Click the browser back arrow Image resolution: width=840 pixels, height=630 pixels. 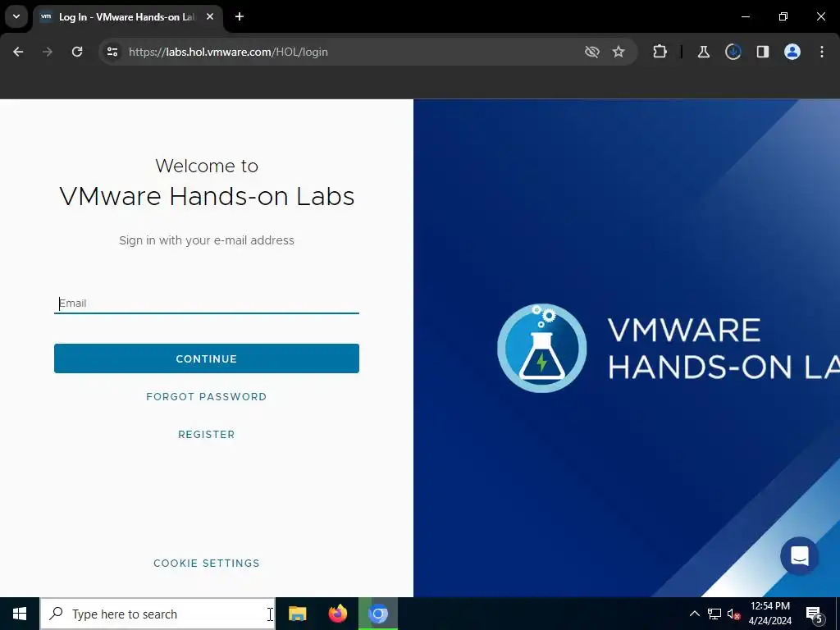(18, 52)
